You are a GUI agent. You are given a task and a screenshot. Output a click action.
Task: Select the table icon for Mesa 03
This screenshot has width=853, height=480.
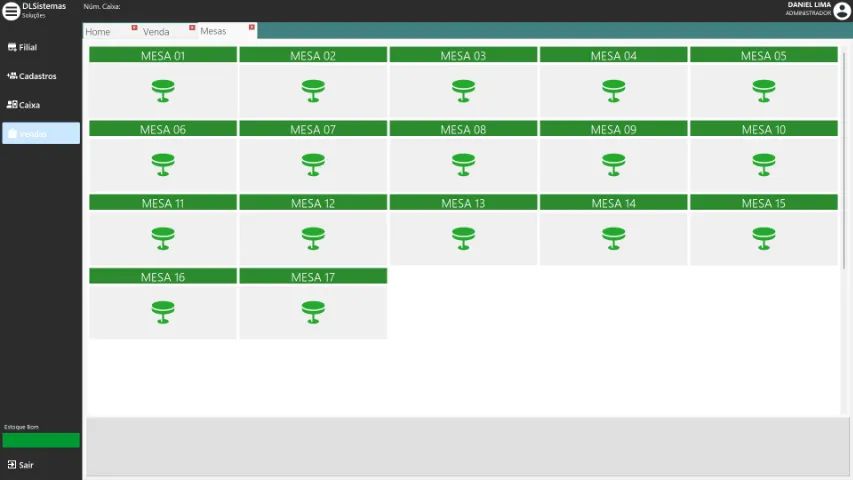pos(463,91)
